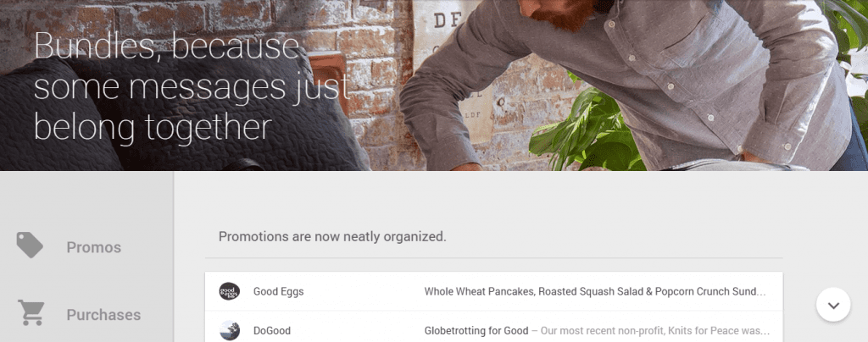Open the email from DoGood
The height and width of the screenshot is (342, 868).
(x=494, y=330)
